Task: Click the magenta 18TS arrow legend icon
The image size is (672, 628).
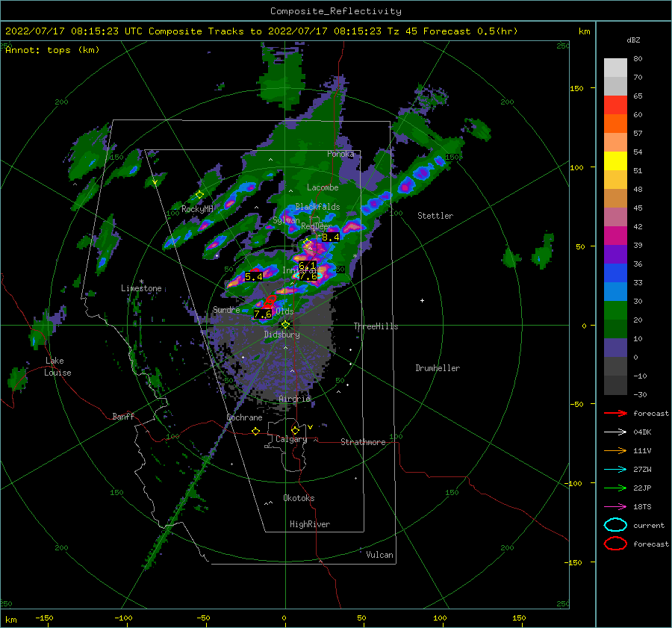Action: point(615,506)
